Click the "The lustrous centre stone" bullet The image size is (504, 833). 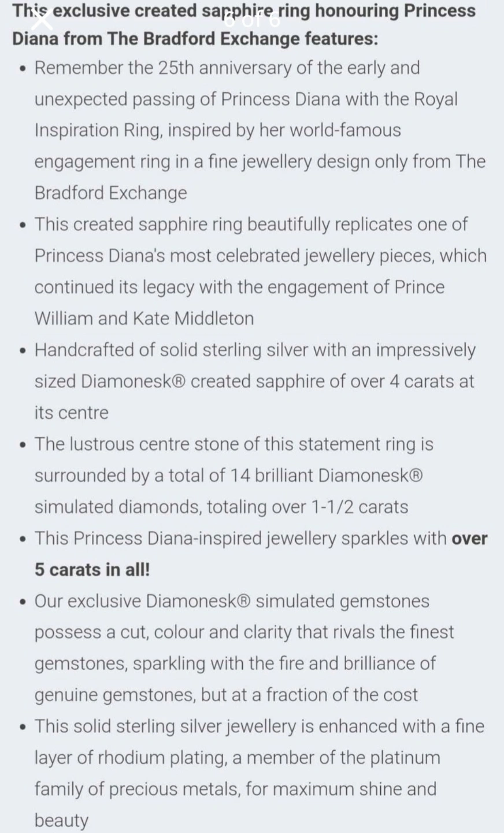234,444
